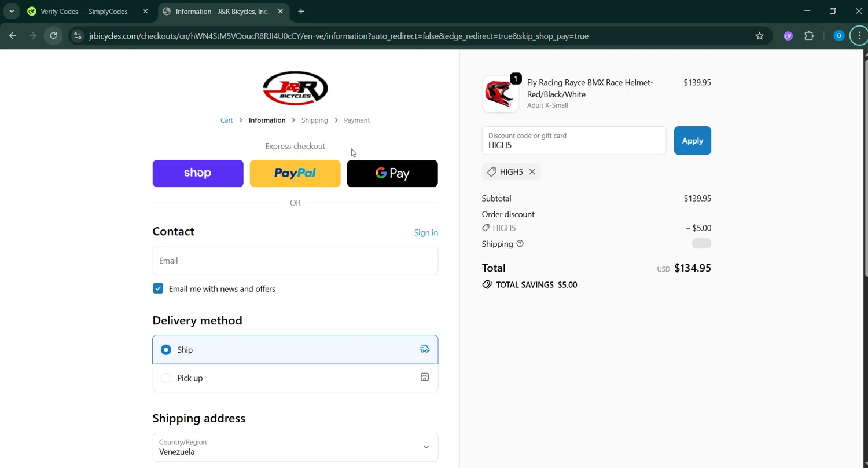
Task: Click the Sign in link
Action: click(x=426, y=233)
